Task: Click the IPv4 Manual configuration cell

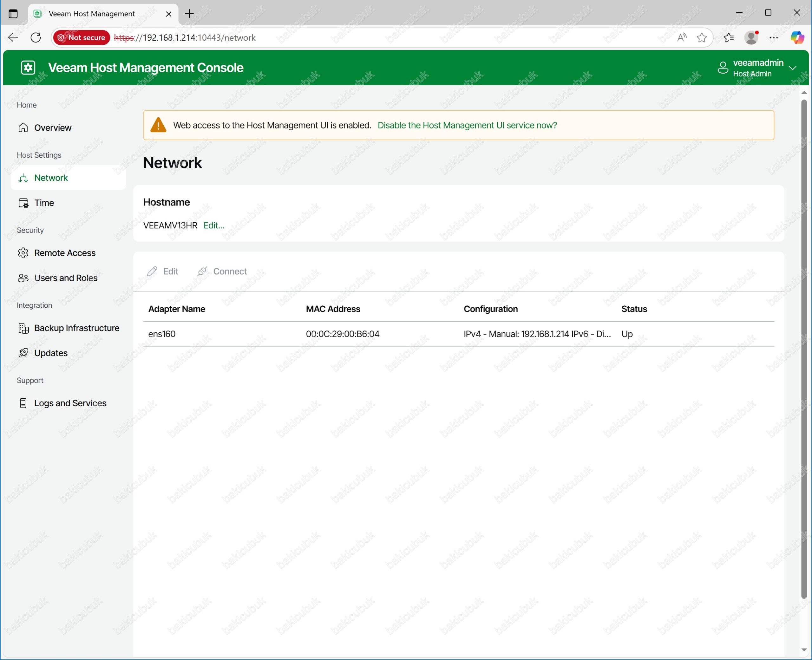Action: click(x=537, y=334)
